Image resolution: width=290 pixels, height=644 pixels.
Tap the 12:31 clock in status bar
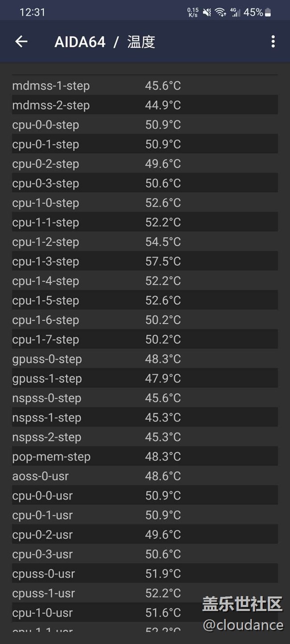32,12
